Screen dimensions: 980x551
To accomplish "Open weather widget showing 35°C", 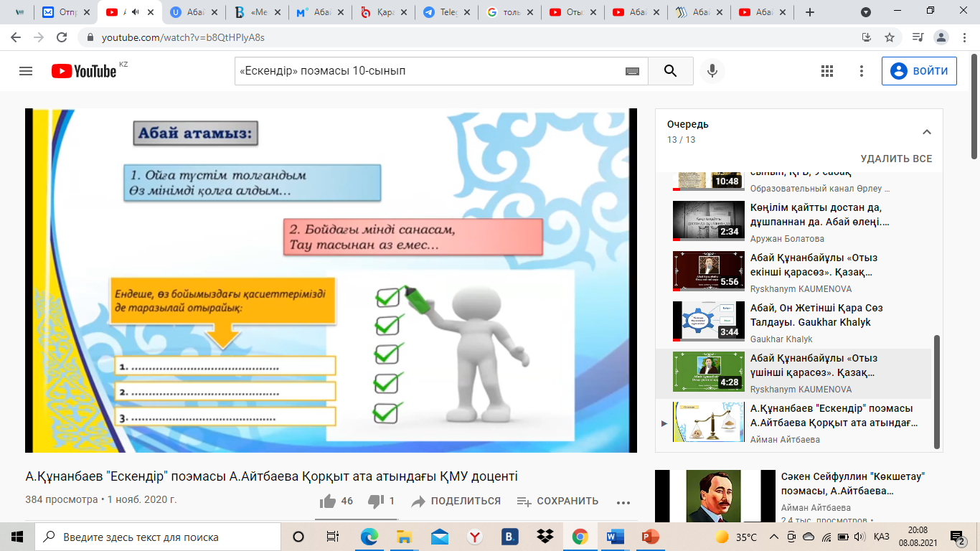I will 735,537.
